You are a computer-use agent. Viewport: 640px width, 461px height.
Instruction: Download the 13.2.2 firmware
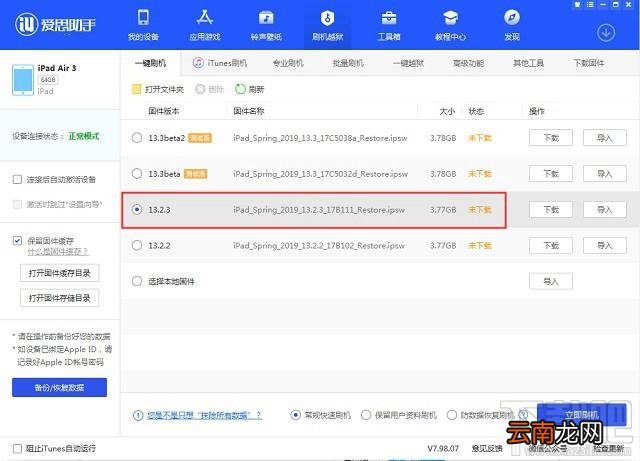(x=551, y=245)
